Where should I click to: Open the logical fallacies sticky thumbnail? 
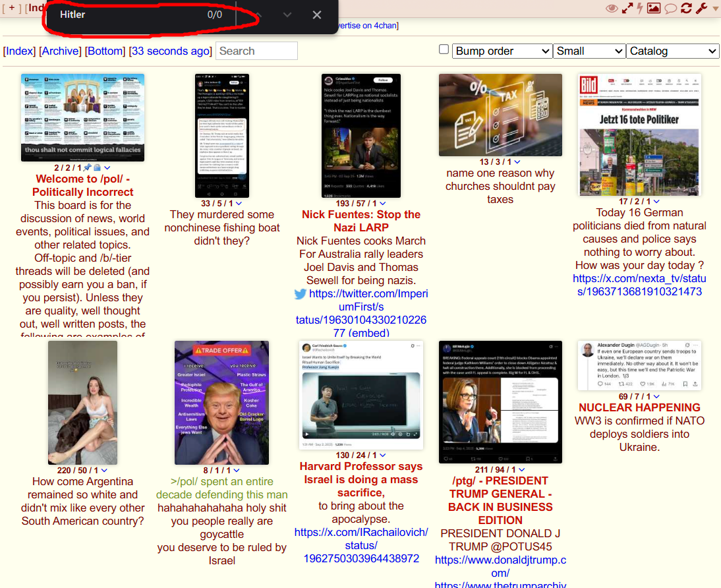click(x=83, y=118)
